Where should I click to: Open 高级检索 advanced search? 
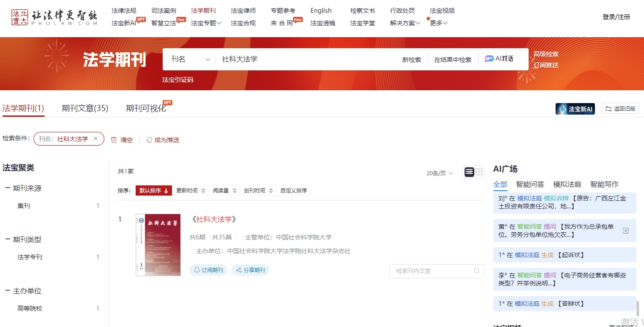[546, 54]
